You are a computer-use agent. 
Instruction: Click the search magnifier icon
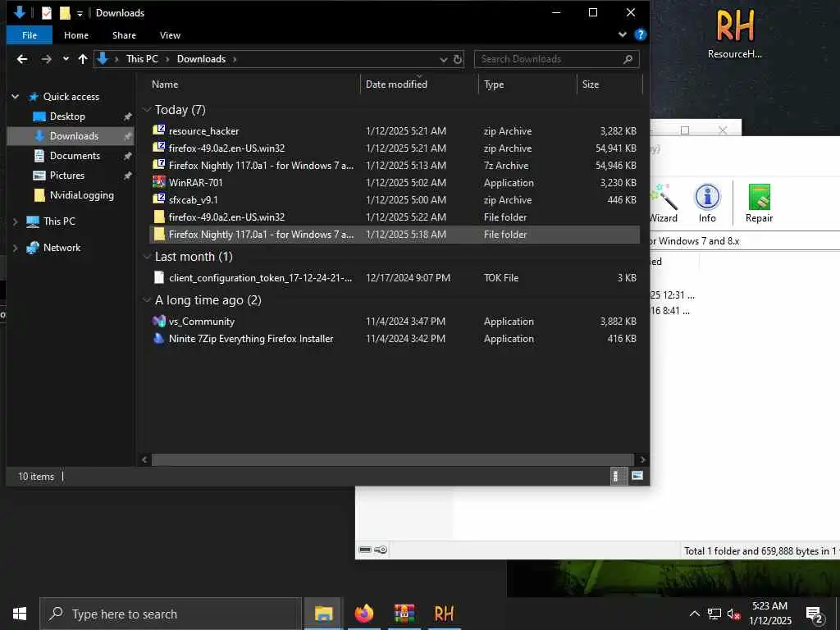(x=628, y=59)
